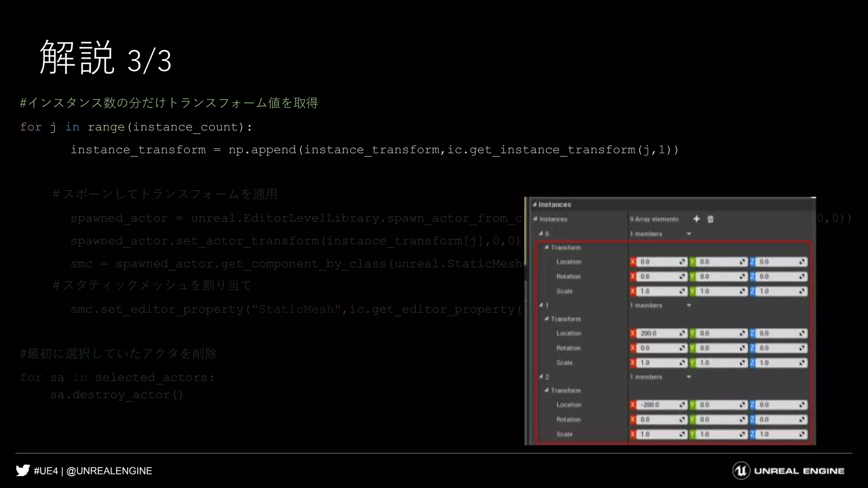
Task: Click instance 1 Rotation X value field
Action: 661,348
